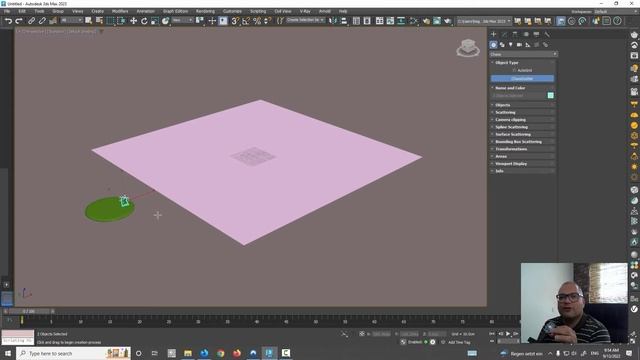Switch to the Utilities command panel tab
Viewport: 640px width, 360px height.
click(547, 34)
